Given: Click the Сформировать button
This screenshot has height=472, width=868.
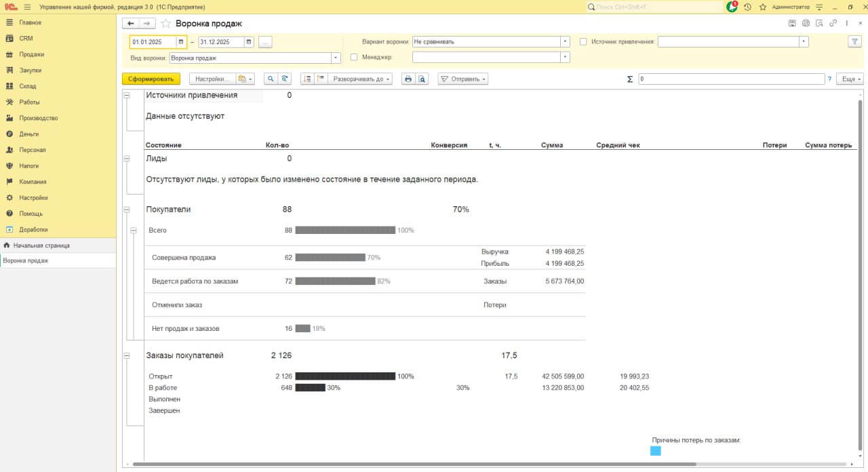Looking at the screenshot, I should 151,79.
